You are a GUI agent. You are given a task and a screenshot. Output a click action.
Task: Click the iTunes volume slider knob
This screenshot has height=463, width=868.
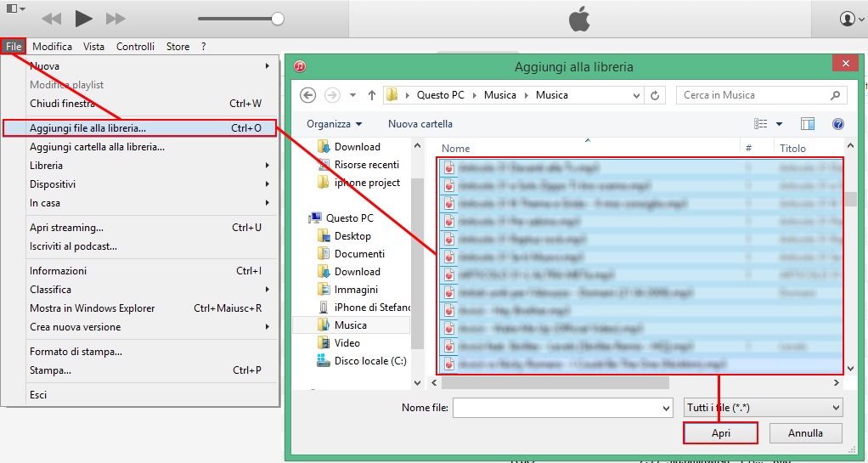pos(278,19)
